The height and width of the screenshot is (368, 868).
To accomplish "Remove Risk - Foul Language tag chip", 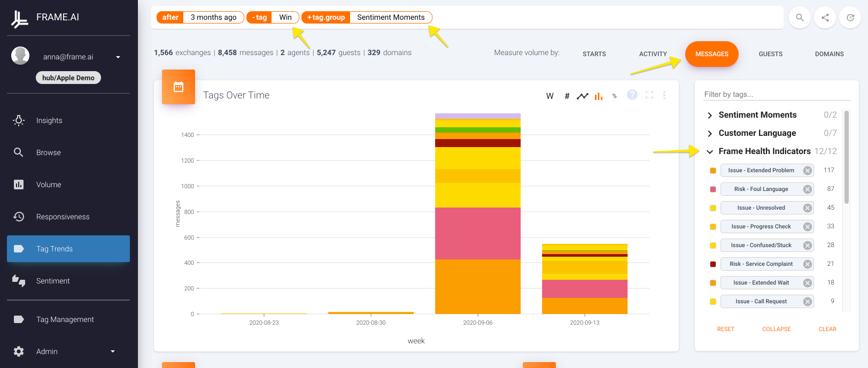I will 808,189.
